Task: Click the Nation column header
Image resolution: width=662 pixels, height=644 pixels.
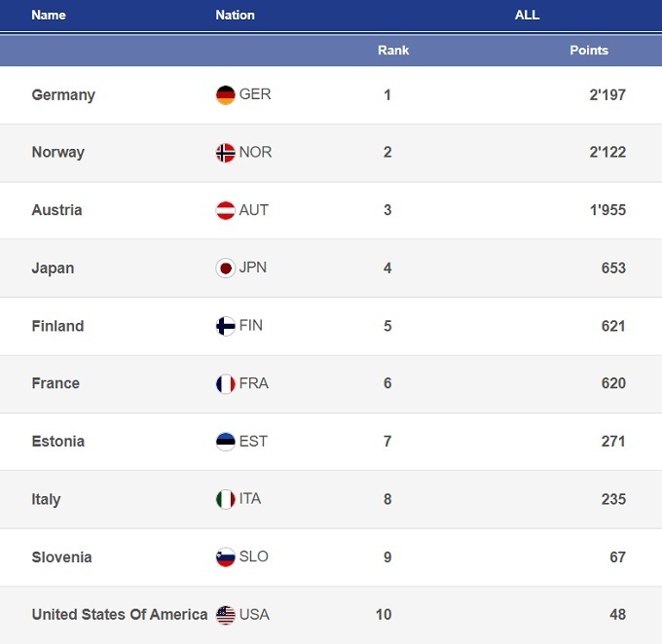Action: point(235,16)
